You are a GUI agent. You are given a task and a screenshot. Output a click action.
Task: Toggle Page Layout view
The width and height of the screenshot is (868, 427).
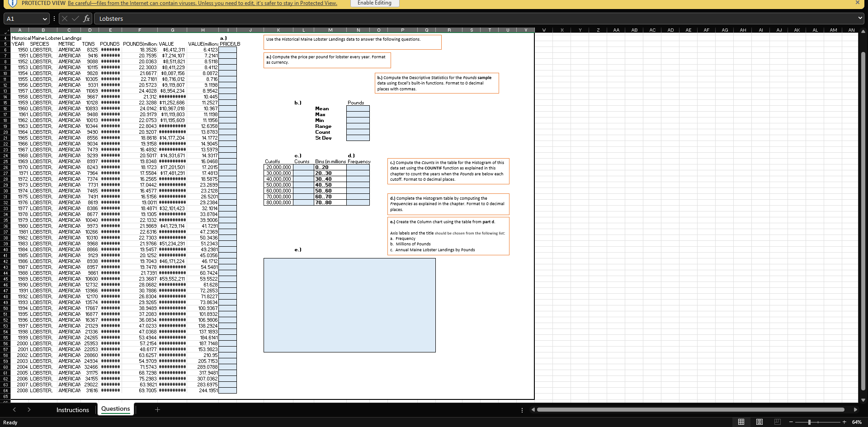759,422
